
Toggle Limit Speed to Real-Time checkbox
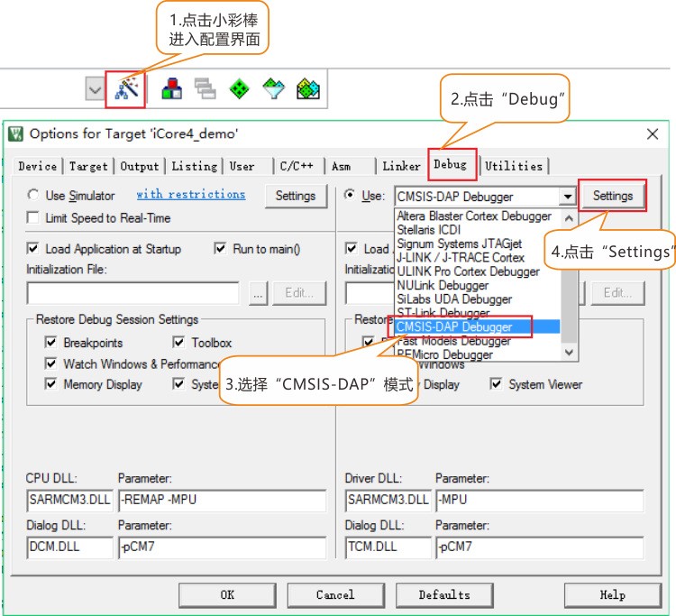[x=33, y=218]
